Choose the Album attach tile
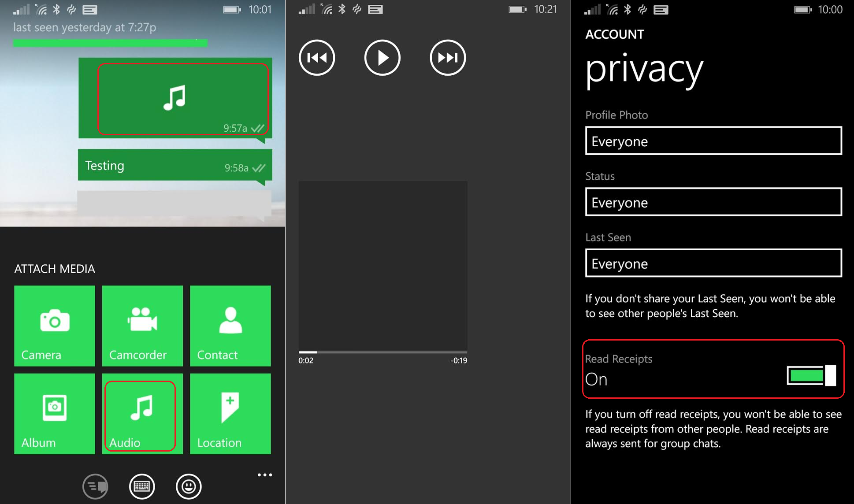The width and height of the screenshot is (854, 504). click(54, 413)
